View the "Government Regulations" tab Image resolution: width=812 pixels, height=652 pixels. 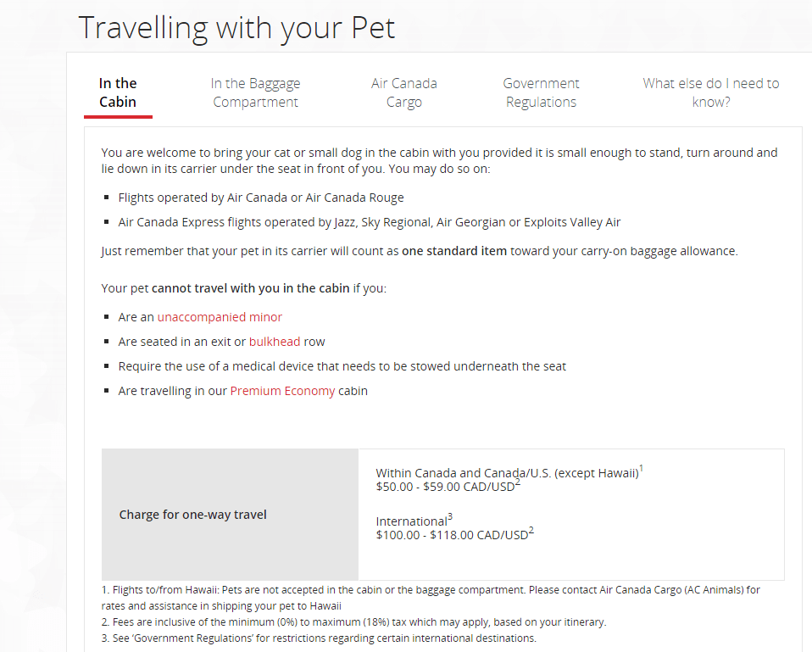(541, 92)
